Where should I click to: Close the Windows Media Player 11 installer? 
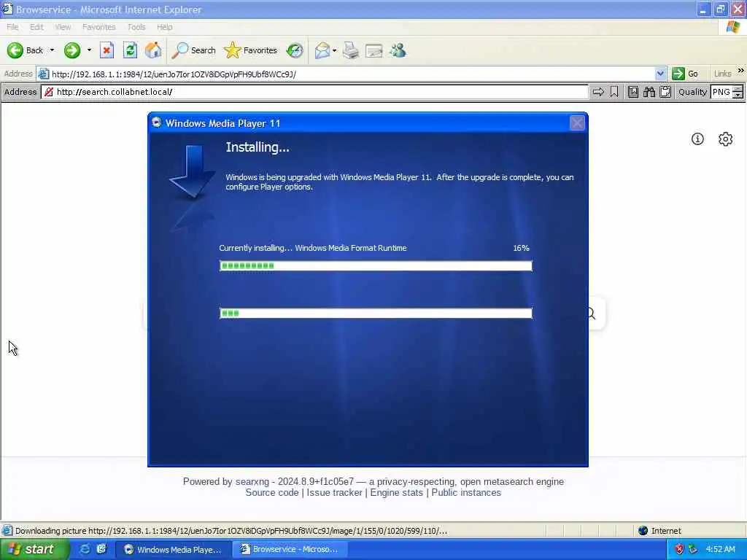(577, 123)
